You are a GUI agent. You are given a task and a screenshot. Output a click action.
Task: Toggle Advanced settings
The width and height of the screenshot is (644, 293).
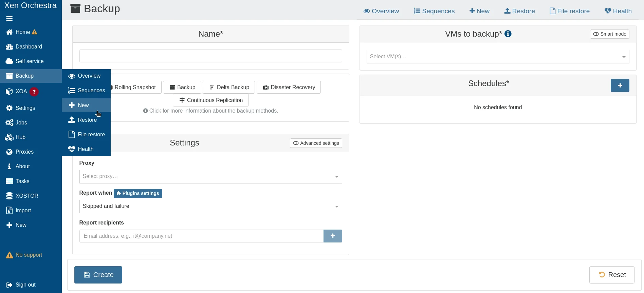[x=316, y=143]
